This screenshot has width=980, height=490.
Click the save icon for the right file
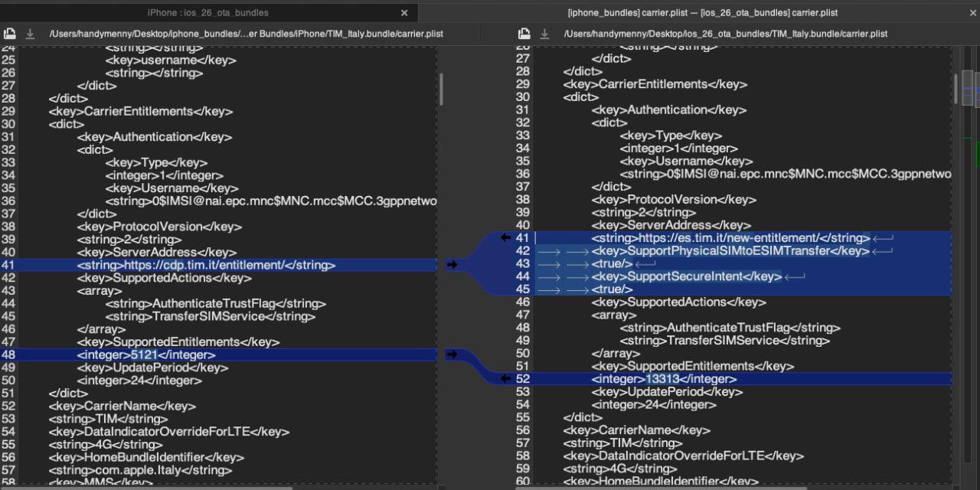(x=524, y=34)
